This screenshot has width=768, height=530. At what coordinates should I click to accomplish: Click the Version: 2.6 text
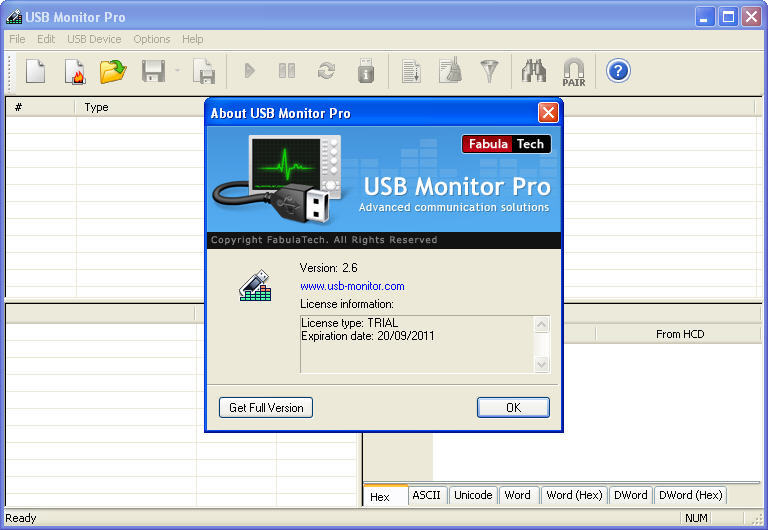point(329,268)
